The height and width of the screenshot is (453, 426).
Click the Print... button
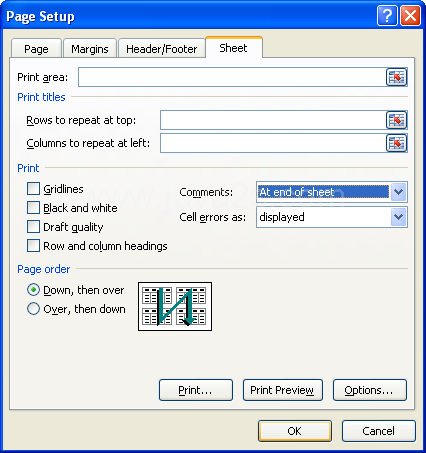point(196,390)
